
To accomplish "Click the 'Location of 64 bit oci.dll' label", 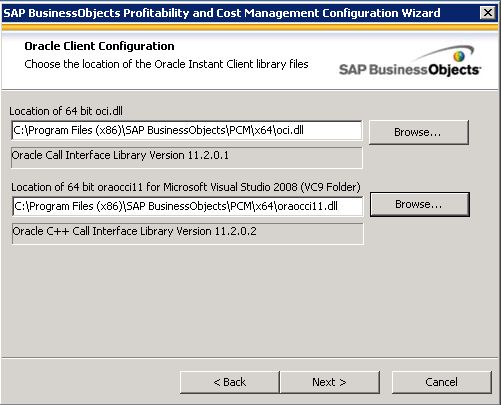I will pos(66,111).
